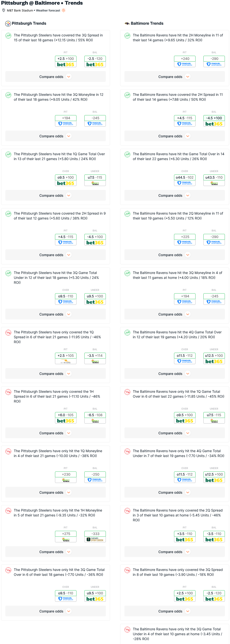Open the Weather forecast link
230x644 pixels.
48,11
